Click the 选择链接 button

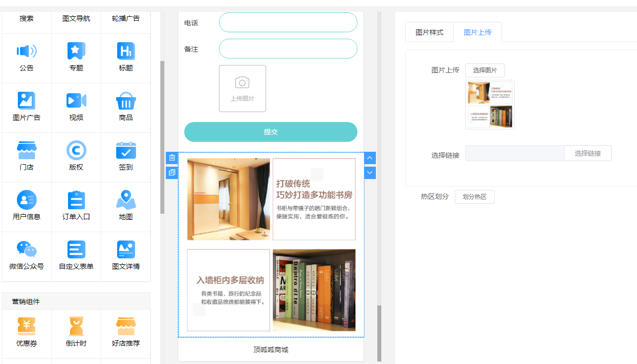point(588,153)
